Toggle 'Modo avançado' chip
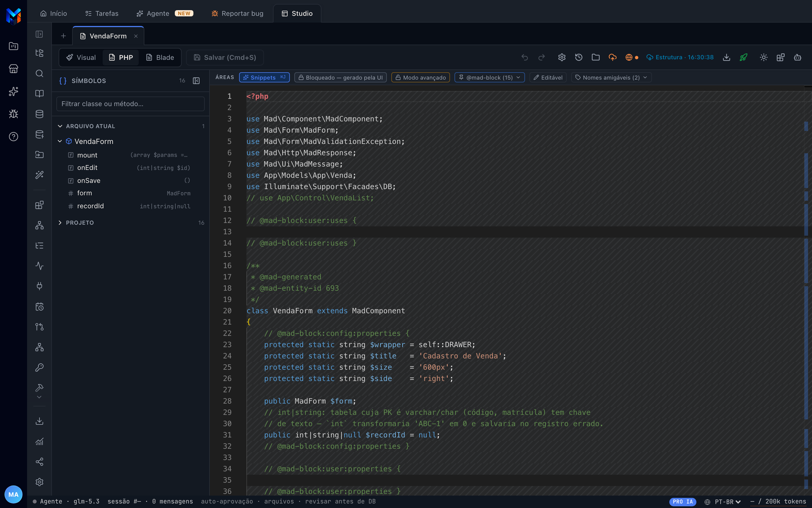 (x=420, y=78)
